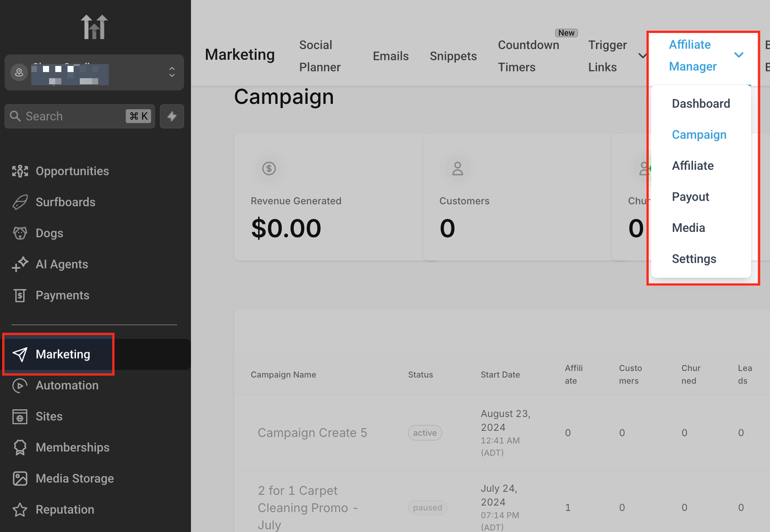The width and height of the screenshot is (770, 532).
Task: Click the Memberships badge icon
Action: pos(20,448)
